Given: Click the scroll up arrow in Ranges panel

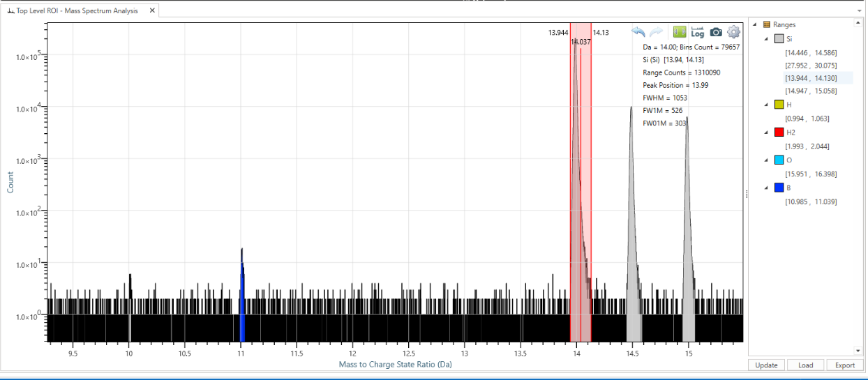Looking at the screenshot, I should click(x=858, y=22).
